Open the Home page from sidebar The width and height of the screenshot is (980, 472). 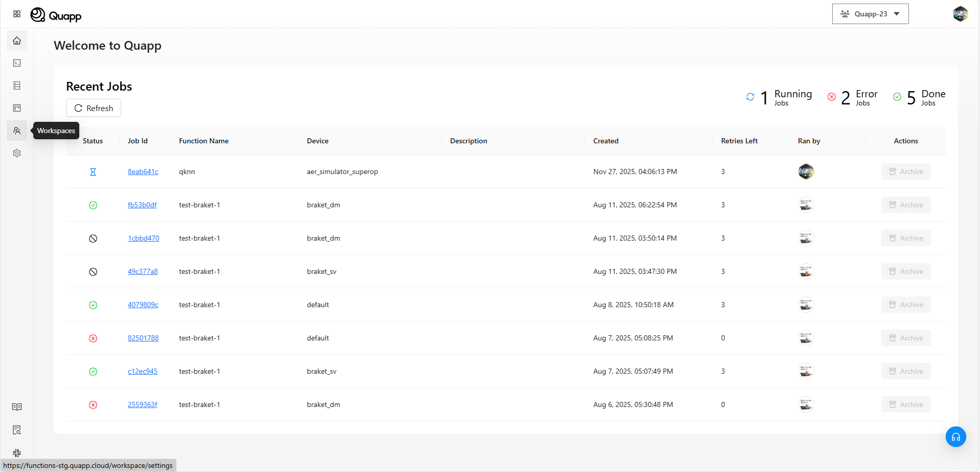17,40
